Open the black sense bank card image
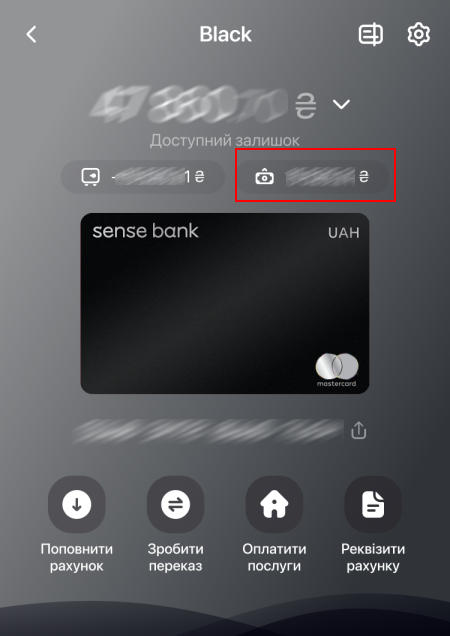This screenshot has width=450, height=636. pyautogui.click(x=225, y=303)
